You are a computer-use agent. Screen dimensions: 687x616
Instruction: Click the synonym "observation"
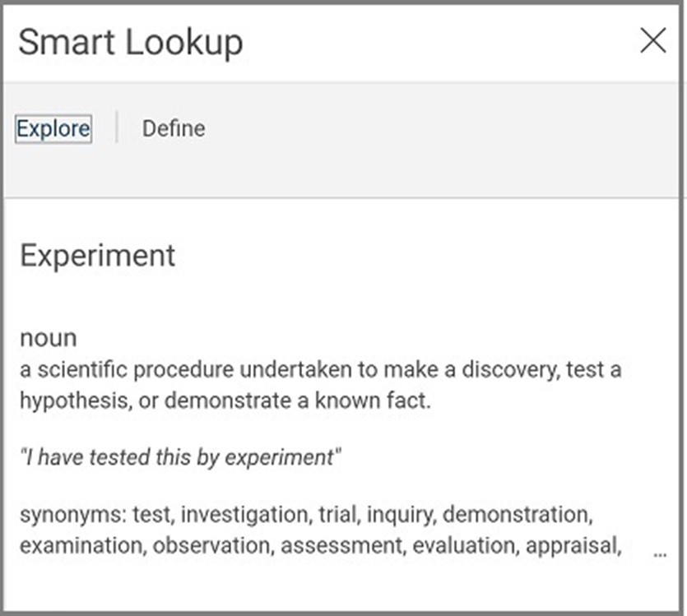click(x=211, y=546)
